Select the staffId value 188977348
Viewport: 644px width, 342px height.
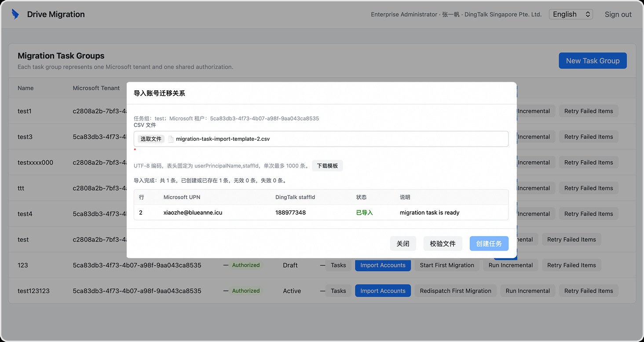click(290, 212)
